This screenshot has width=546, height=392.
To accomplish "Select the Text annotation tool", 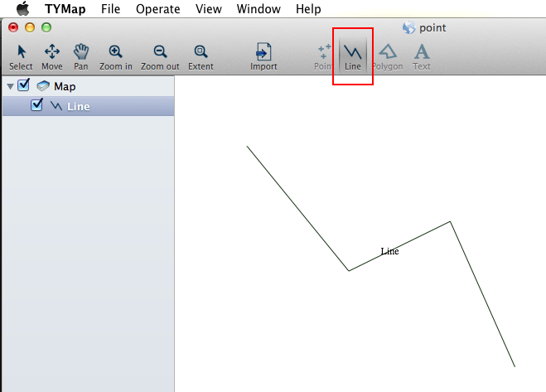I will (422, 57).
